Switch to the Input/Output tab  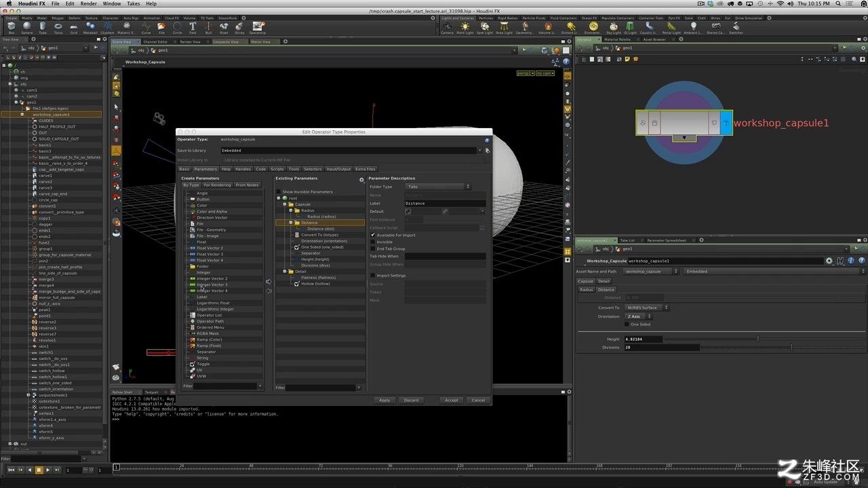pyautogui.click(x=338, y=169)
